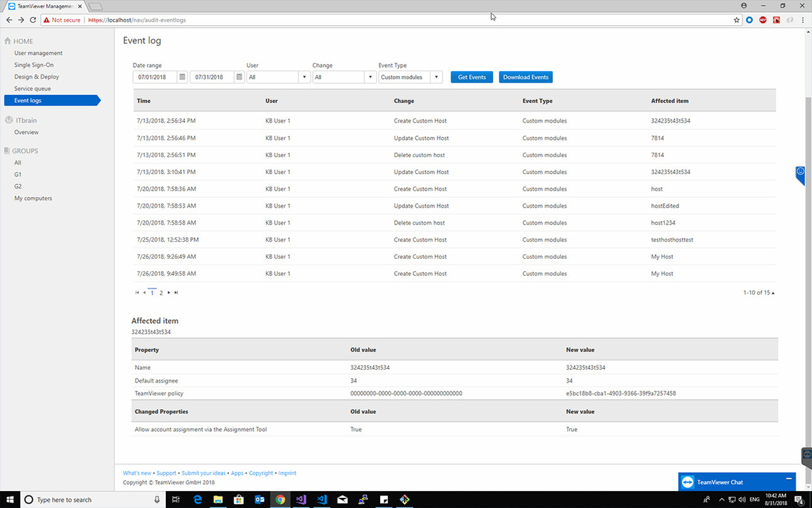The height and width of the screenshot is (508, 812).
Task: Click into the browser address bar
Action: click(406, 20)
